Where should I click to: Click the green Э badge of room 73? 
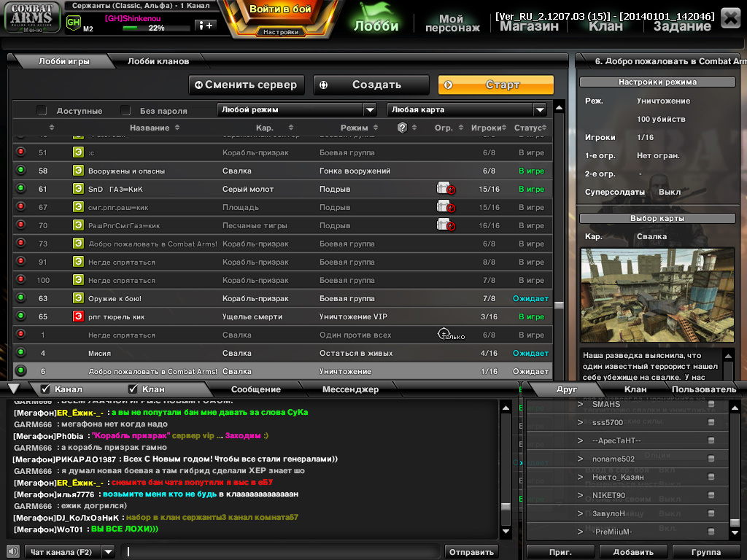78,244
